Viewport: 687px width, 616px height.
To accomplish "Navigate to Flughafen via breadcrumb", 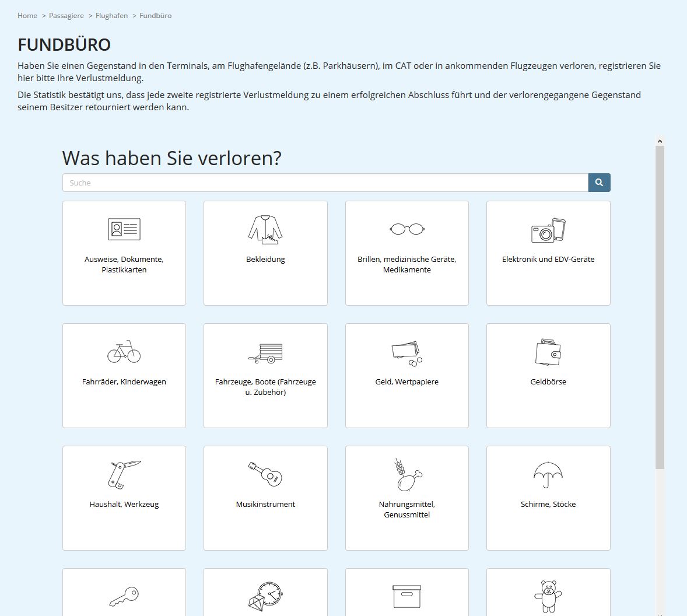I will coord(111,16).
